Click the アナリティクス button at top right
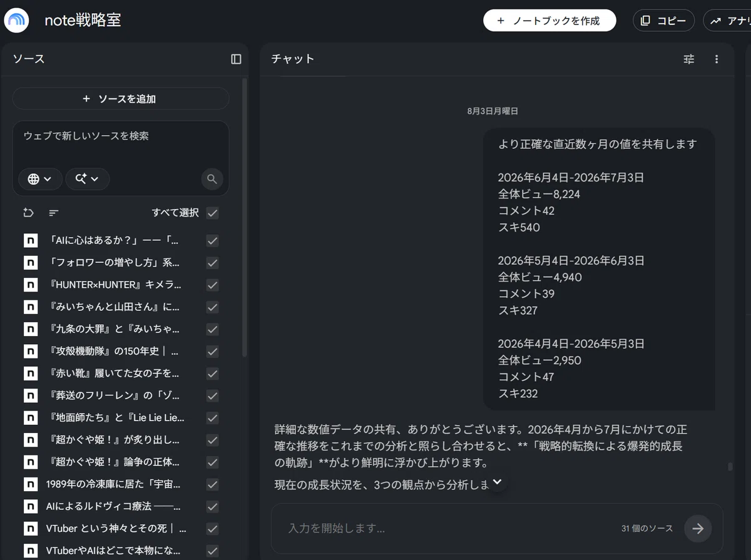Viewport: 751px width, 560px height. (727, 21)
